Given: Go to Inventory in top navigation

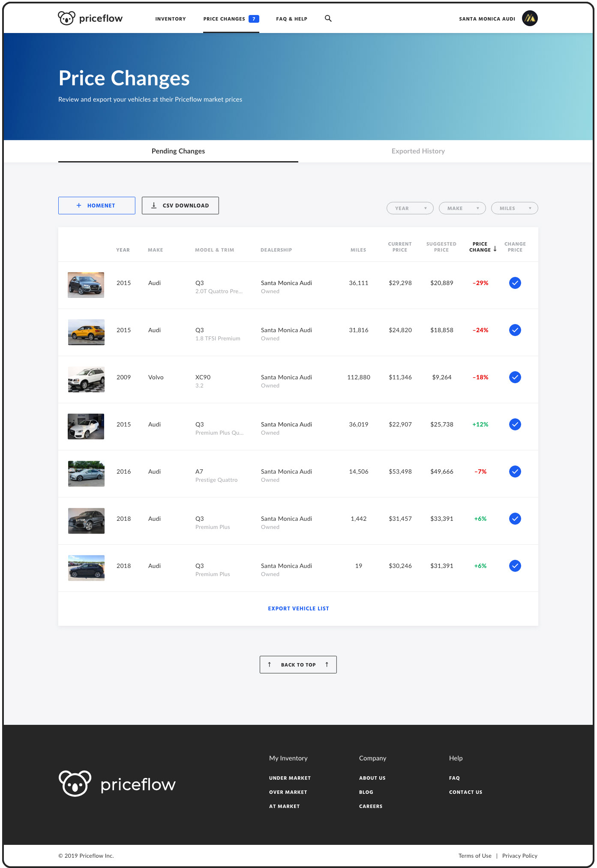Looking at the screenshot, I should pos(171,19).
